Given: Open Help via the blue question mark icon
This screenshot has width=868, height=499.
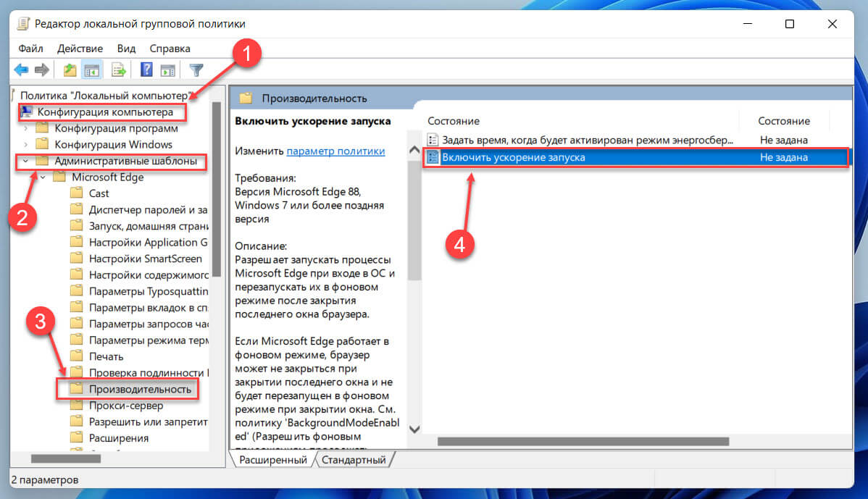Looking at the screenshot, I should [x=146, y=70].
